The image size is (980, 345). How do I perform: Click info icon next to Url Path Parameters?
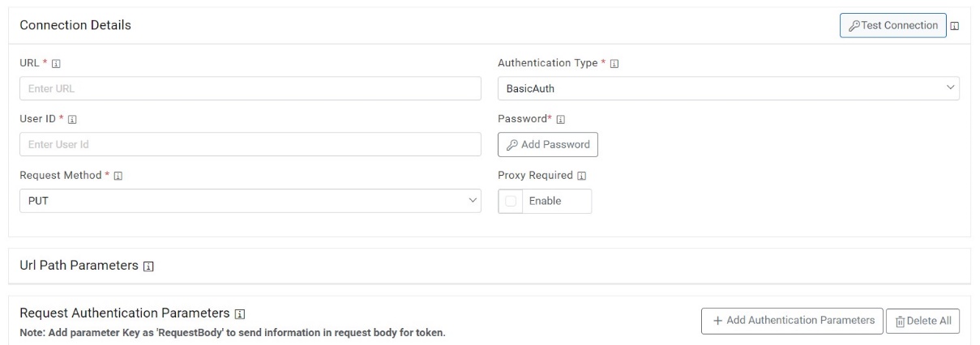pos(148,266)
